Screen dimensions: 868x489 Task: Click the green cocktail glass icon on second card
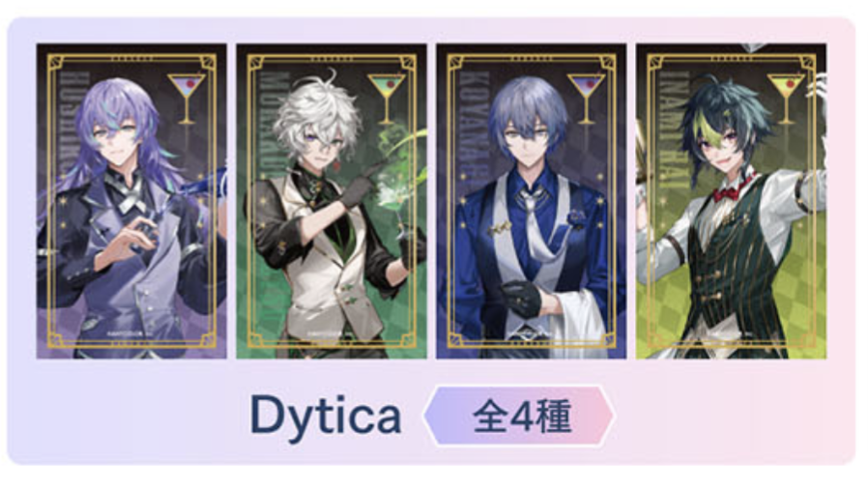point(387,99)
